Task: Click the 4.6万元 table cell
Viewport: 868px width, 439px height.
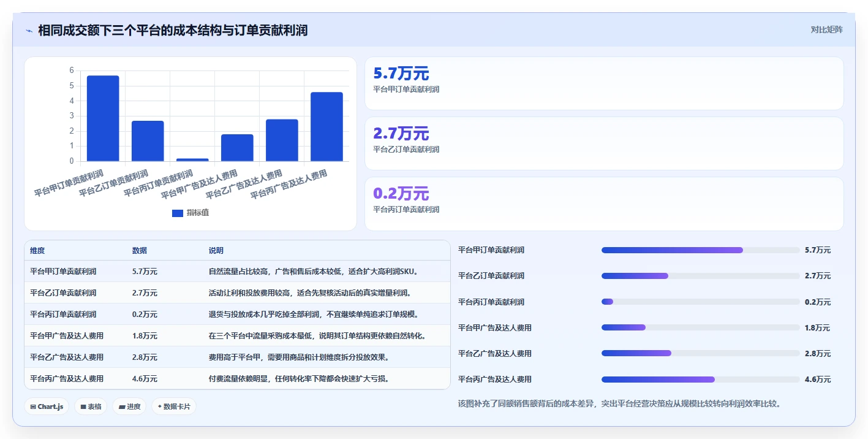Action: click(145, 378)
